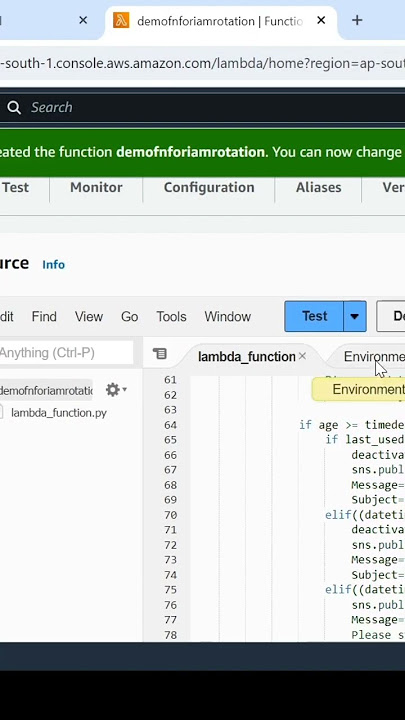This screenshot has width=405, height=720.
Task: Expand the Test button dropdown arrow
Action: [x=354, y=316]
